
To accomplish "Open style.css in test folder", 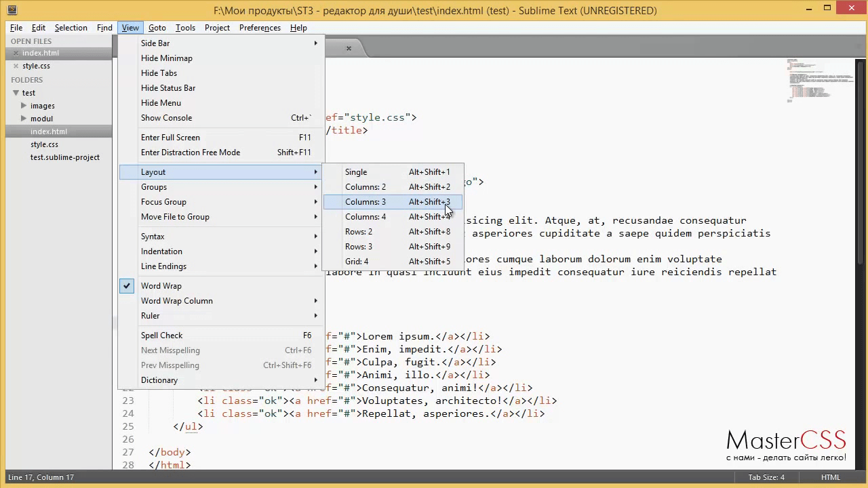I will (44, 144).
